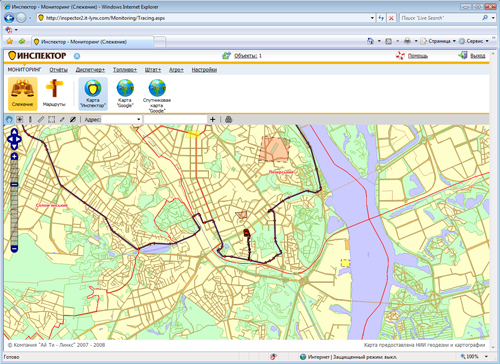Click the rectangle selection tool icon

tap(51, 119)
